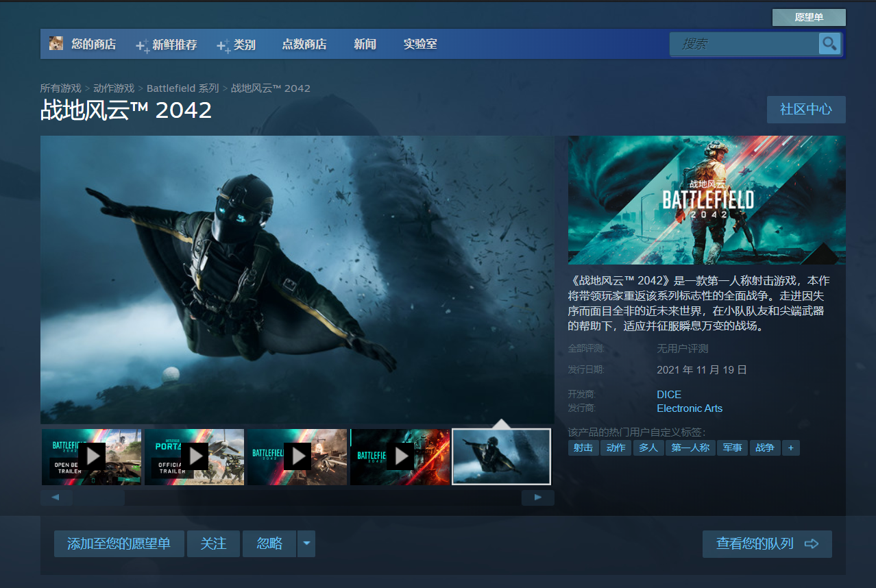876x588 pixels.
Task: Select the 射击 tag
Action: click(583, 448)
